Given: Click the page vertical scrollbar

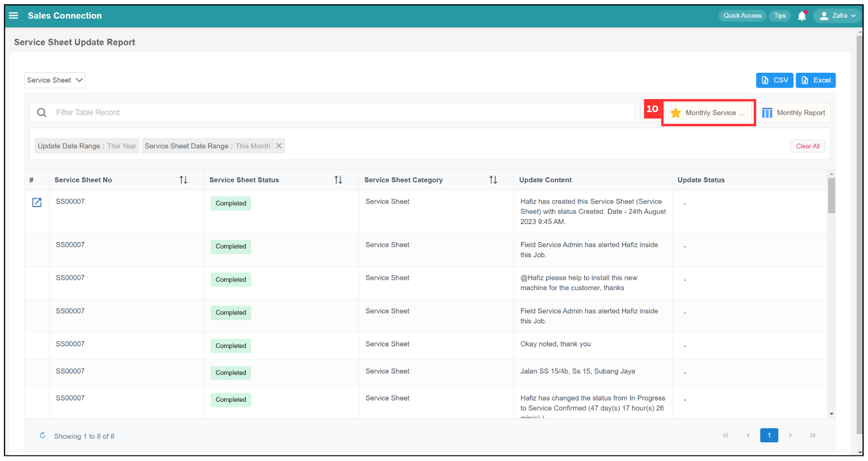Looking at the screenshot, I should (x=860, y=235).
